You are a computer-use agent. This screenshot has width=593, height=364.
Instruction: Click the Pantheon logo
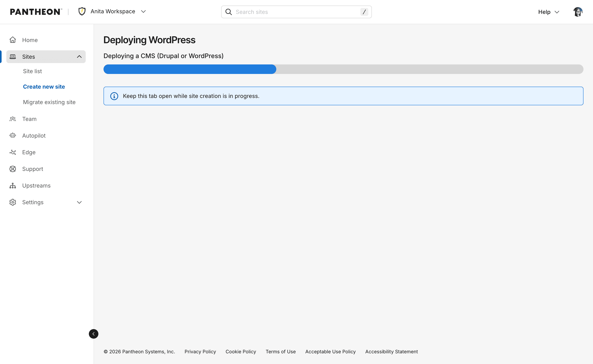36,12
